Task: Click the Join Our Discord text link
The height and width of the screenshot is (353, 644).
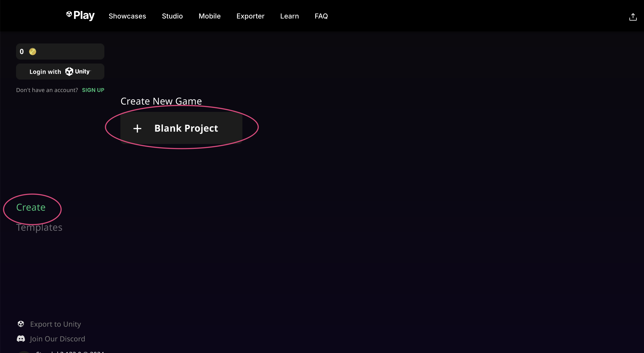Action: (x=58, y=339)
